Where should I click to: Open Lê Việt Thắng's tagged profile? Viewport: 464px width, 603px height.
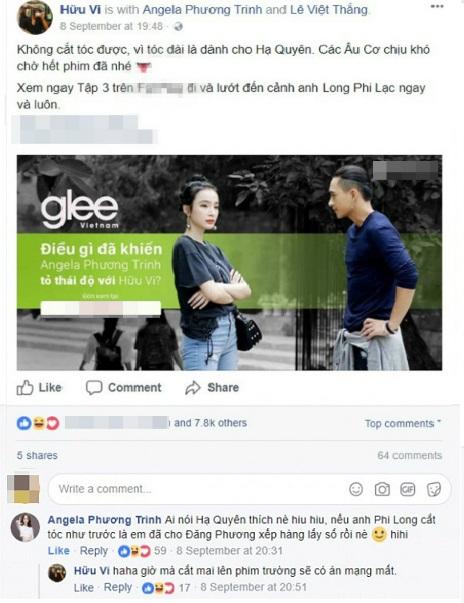tap(329, 10)
